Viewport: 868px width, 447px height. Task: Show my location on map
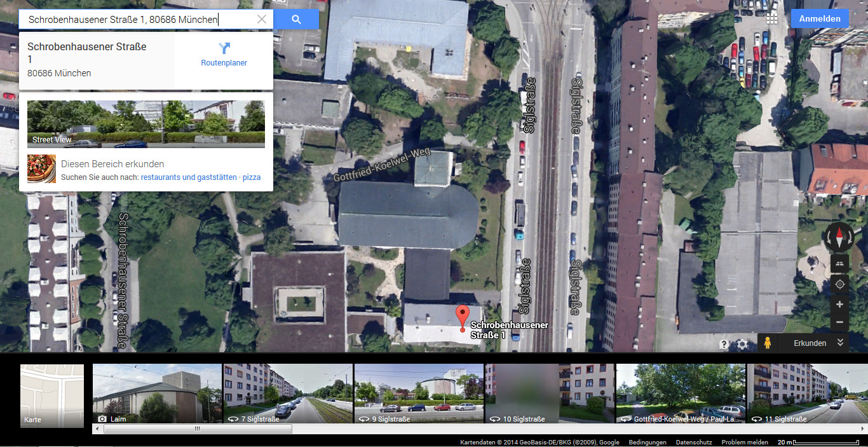[x=839, y=284]
